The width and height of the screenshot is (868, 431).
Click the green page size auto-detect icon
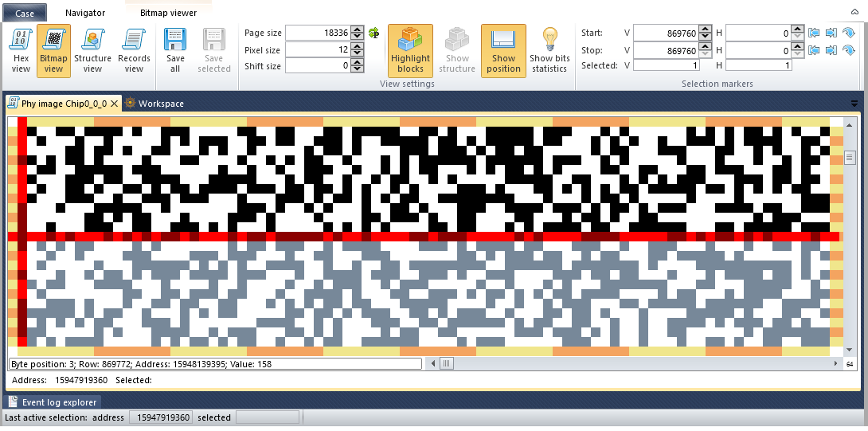click(373, 33)
